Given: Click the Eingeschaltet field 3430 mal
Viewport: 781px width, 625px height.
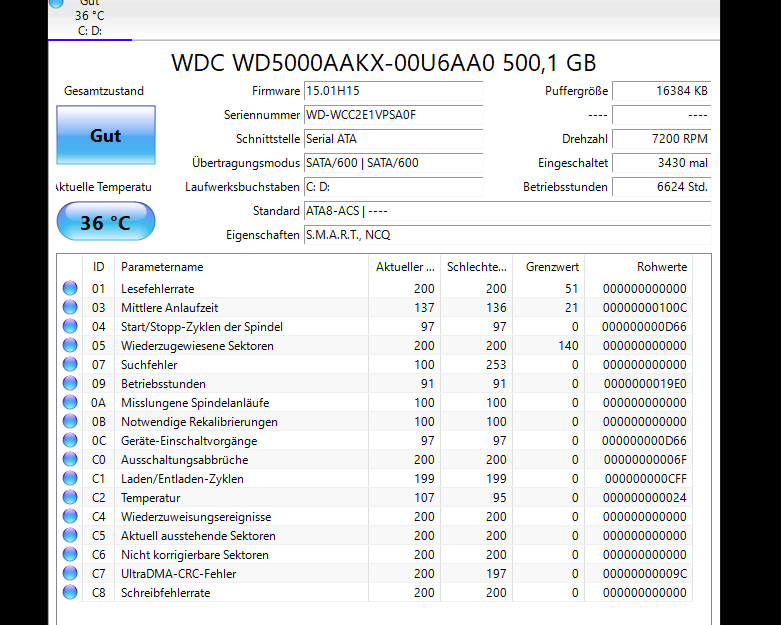Looking at the screenshot, I should click(x=661, y=163).
